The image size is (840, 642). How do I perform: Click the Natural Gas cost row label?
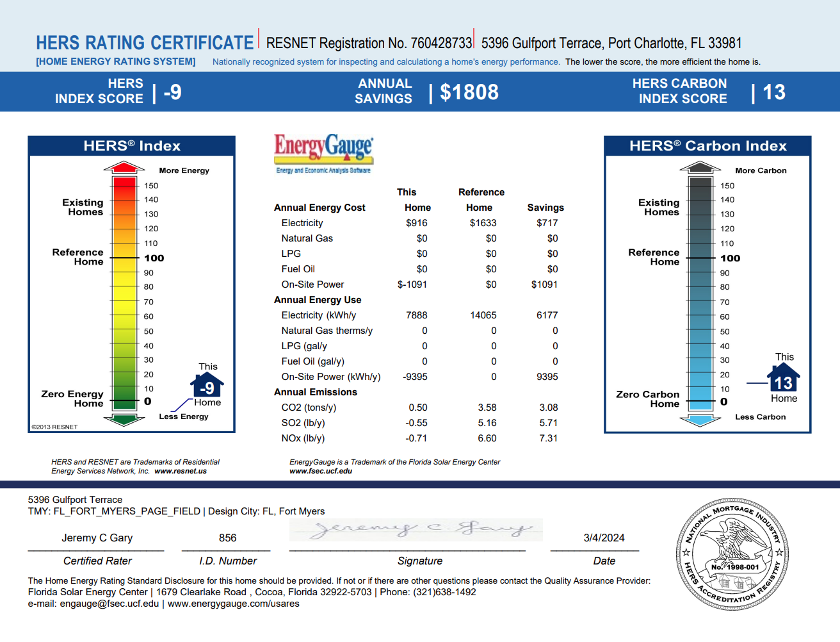307,238
